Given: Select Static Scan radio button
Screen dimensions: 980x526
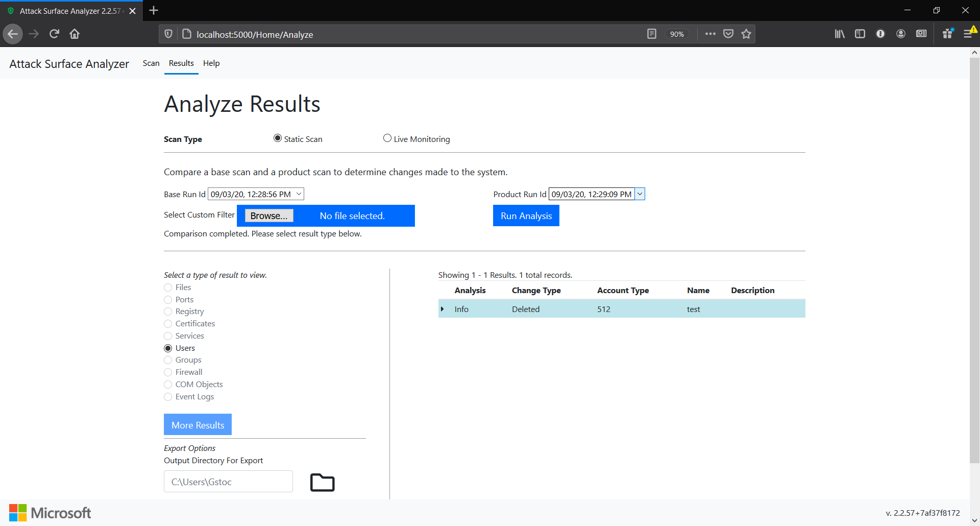Looking at the screenshot, I should click(278, 138).
